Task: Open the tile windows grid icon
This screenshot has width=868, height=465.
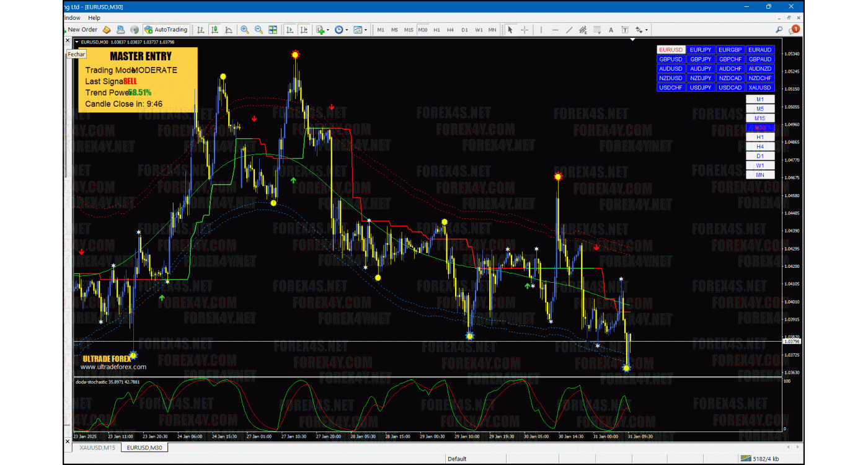Action: pos(273,30)
